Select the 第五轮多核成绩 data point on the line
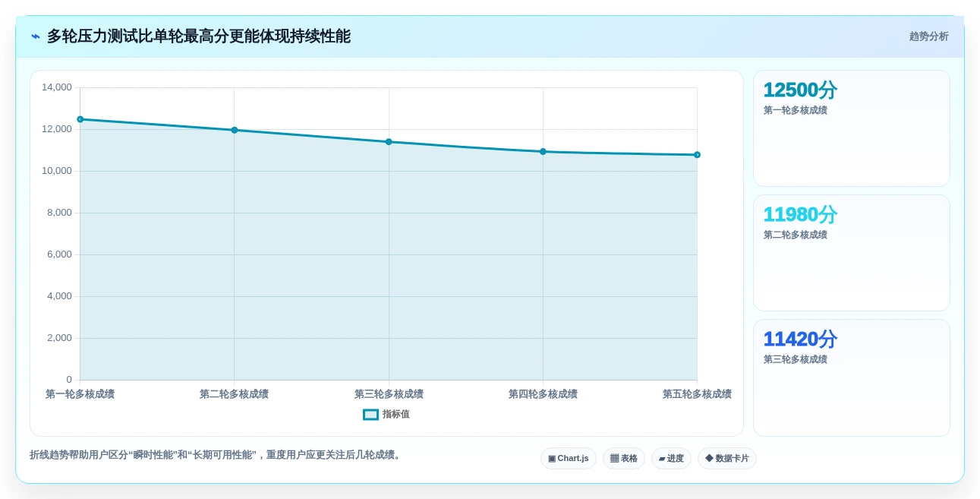Image resolution: width=980 pixels, height=499 pixels. [697, 155]
